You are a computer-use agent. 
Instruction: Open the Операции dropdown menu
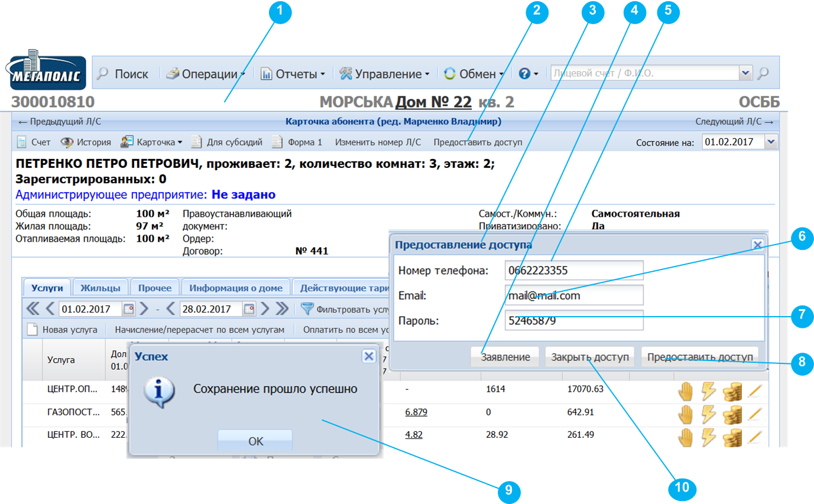point(206,74)
